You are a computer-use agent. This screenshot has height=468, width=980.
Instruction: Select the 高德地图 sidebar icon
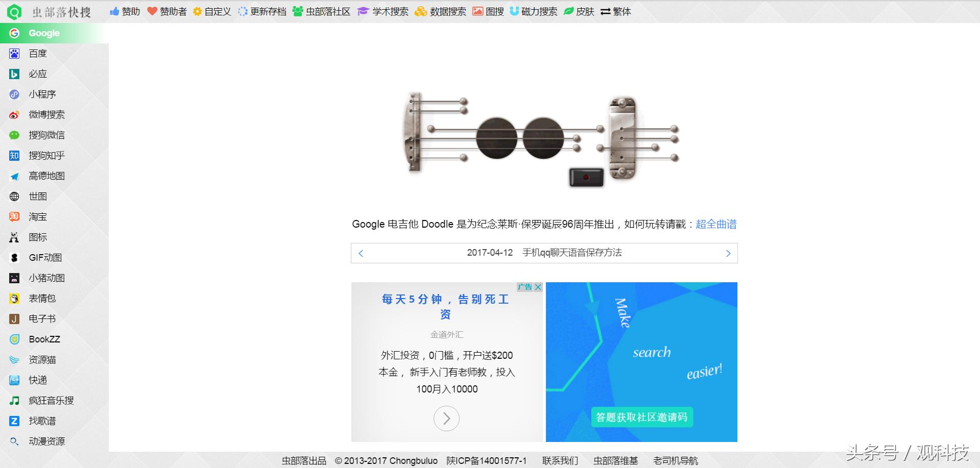point(47,176)
